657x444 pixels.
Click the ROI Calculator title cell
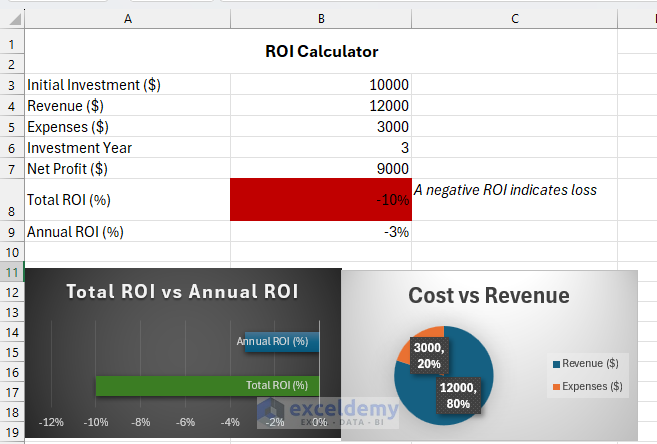tap(321, 52)
